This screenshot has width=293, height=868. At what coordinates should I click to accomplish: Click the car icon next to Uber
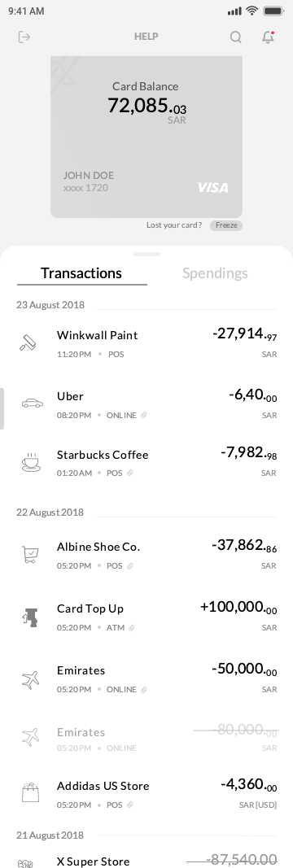(x=32, y=403)
